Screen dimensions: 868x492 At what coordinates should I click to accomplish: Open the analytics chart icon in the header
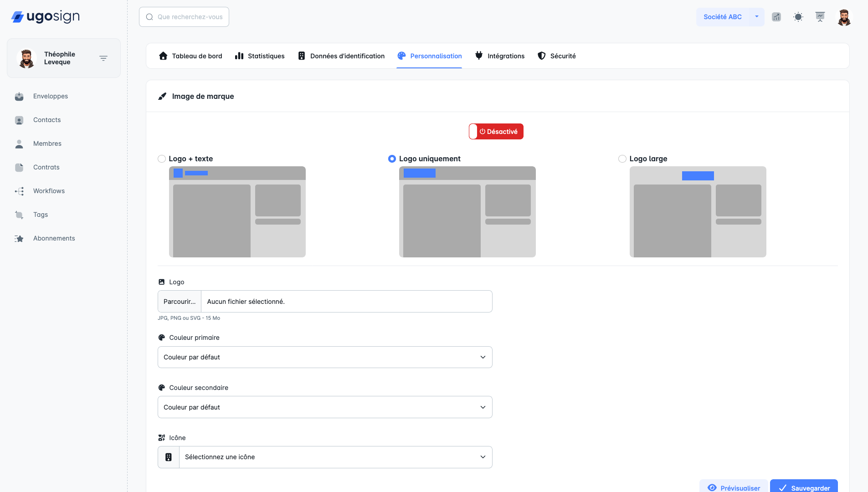coord(776,17)
